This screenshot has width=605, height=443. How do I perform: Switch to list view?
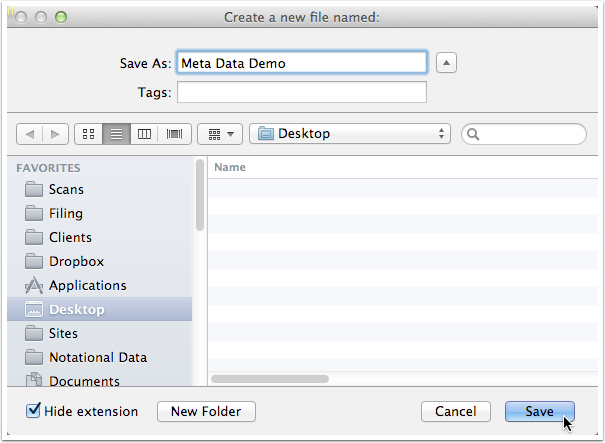(x=117, y=134)
